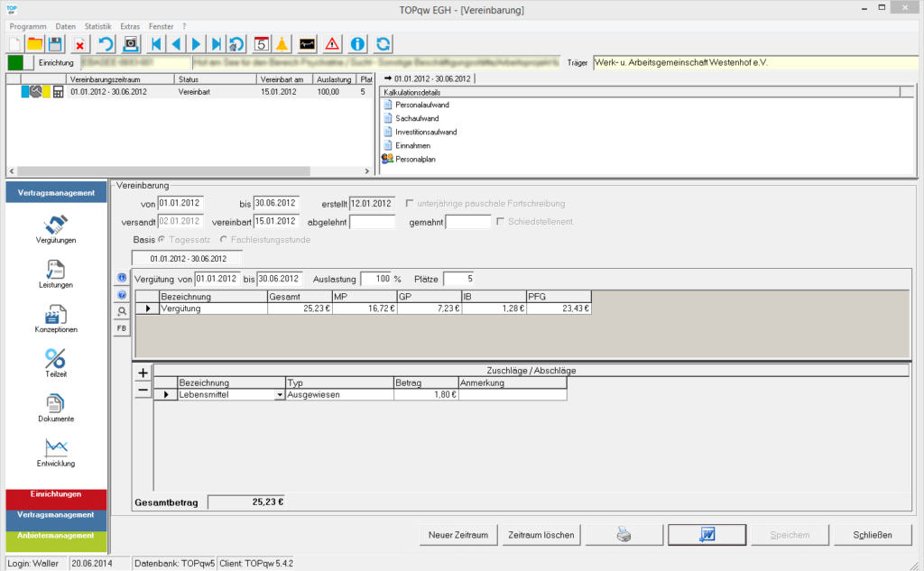Check the Schiedsstellenent. checkbox
This screenshot has width=924, height=571.
point(502,221)
